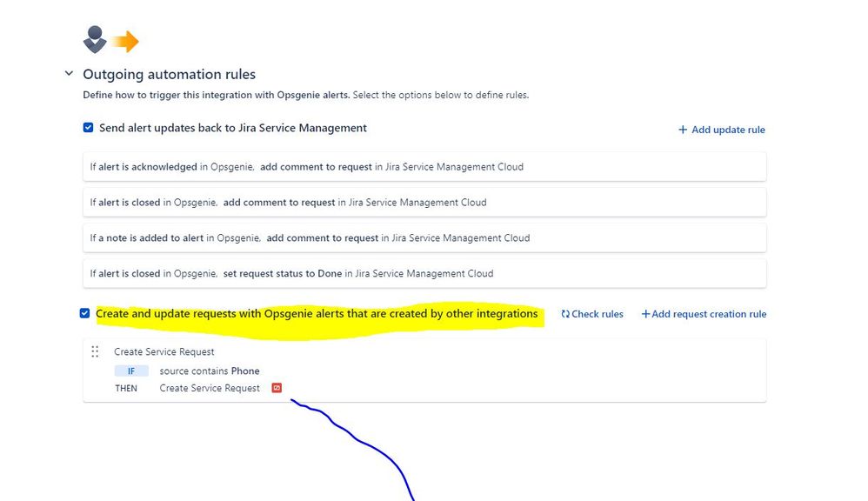Open the 'alert is acknowledged' add comment rule
This screenshot has width=868, height=501.
424,167
